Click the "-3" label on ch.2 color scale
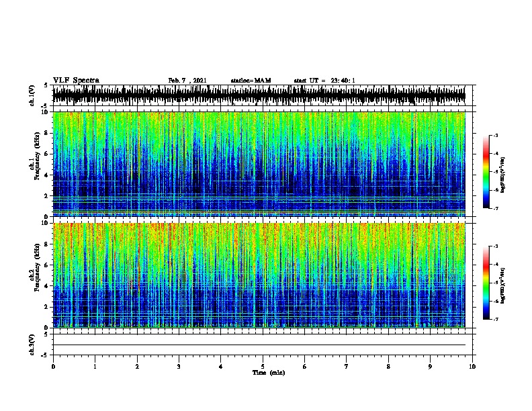This screenshot has height=411, width=532. [496, 246]
